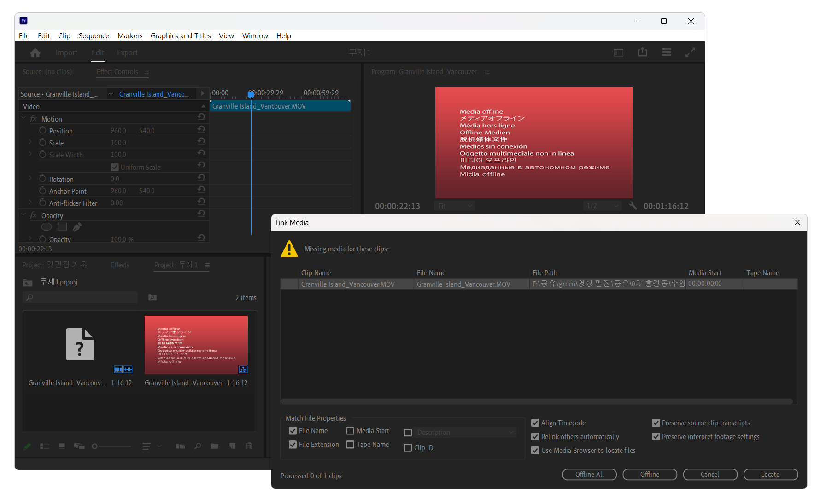Reset the Scale parameter

point(201,141)
